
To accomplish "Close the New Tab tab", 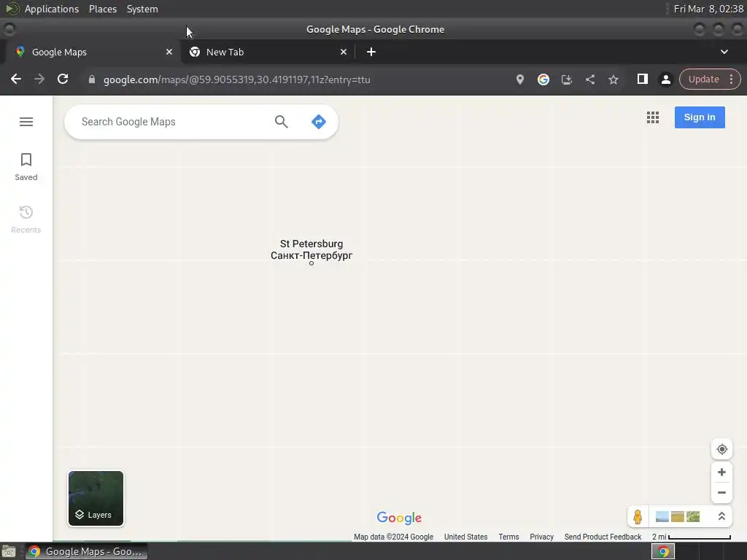I will [x=344, y=52].
